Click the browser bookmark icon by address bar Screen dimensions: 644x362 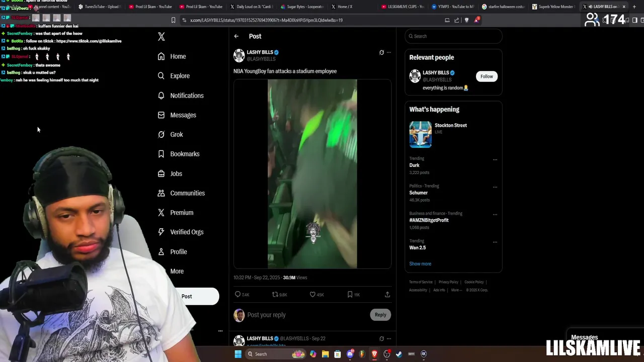173,20
